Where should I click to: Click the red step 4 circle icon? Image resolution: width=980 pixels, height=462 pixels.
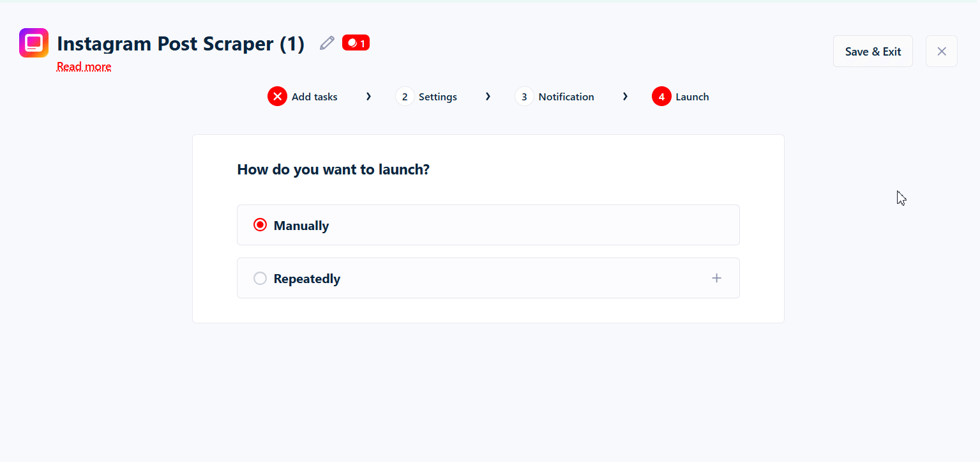tap(661, 96)
